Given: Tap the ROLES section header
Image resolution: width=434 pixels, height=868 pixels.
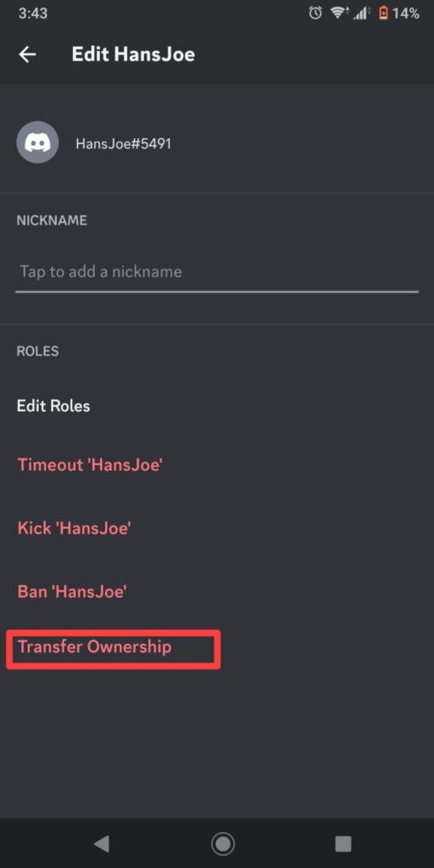Looking at the screenshot, I should 37,351.
